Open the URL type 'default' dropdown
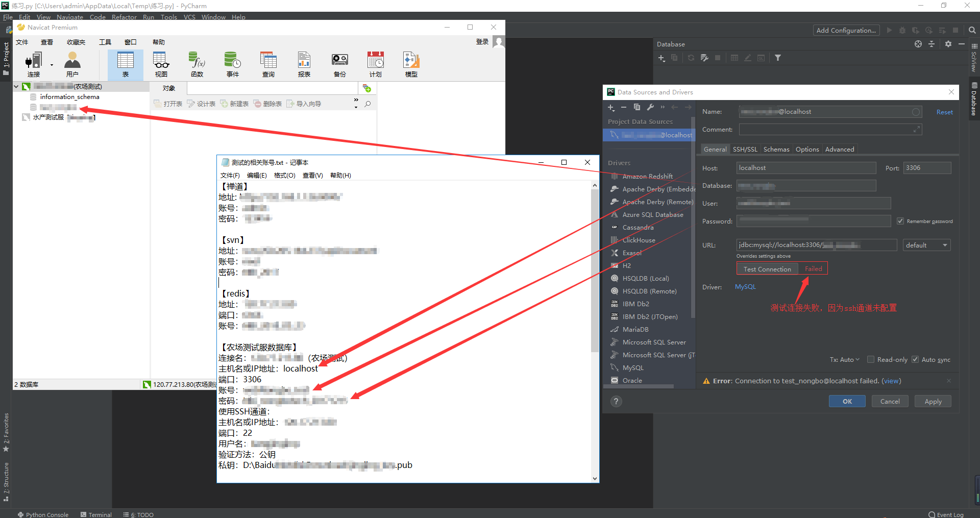Viewport: 980px width, 518px height. (x=926, y=245)
